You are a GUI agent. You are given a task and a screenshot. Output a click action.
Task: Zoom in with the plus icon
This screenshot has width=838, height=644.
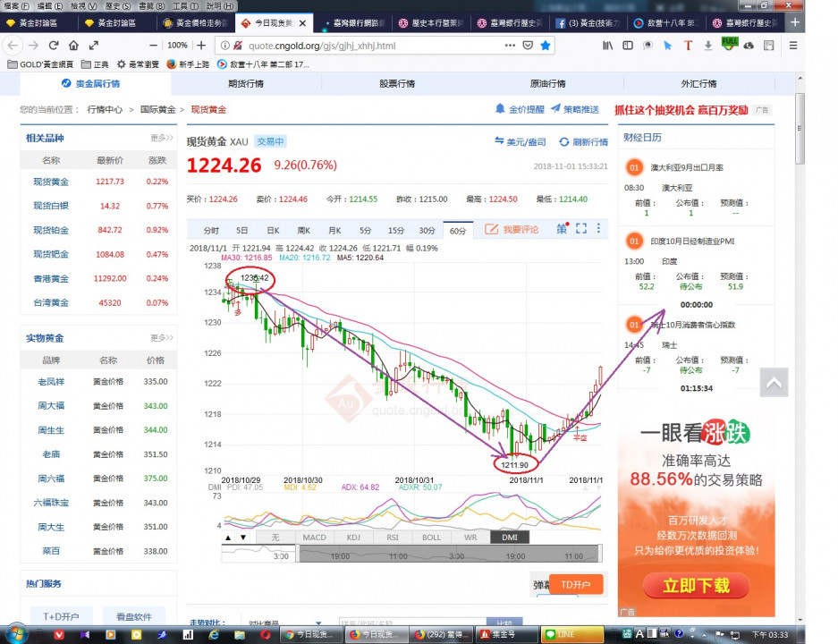pos(201,46)
